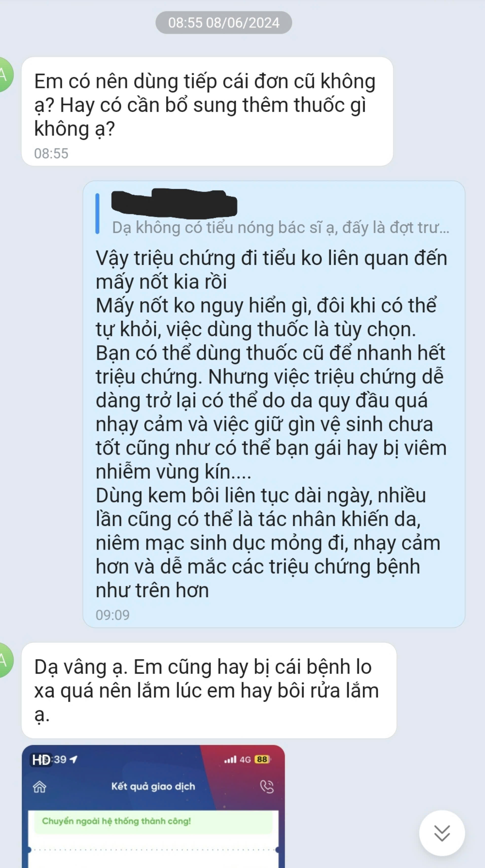Tap the battery 88 indicator in the image
The height and width of the screenshot is (868, 485).
coord(262,760)
